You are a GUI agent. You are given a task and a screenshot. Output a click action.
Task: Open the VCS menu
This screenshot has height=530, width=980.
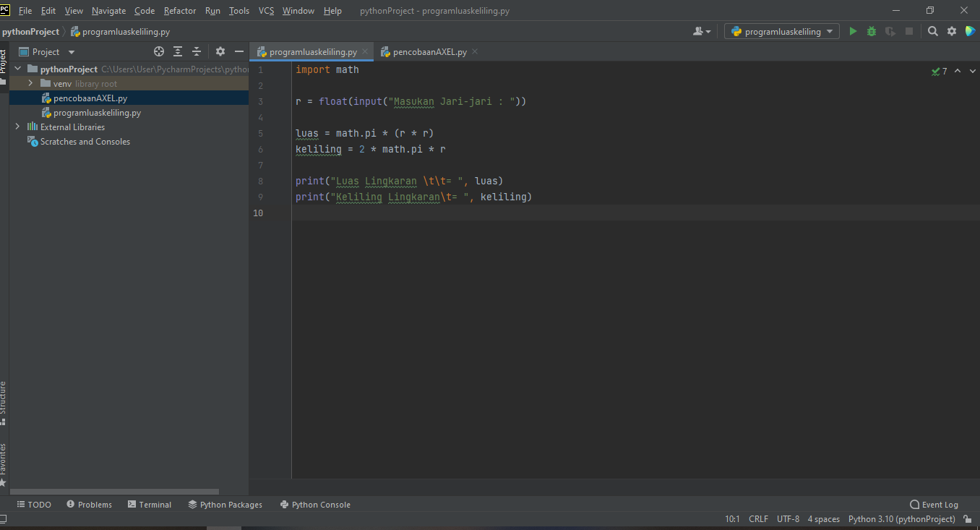coord(265,11)
